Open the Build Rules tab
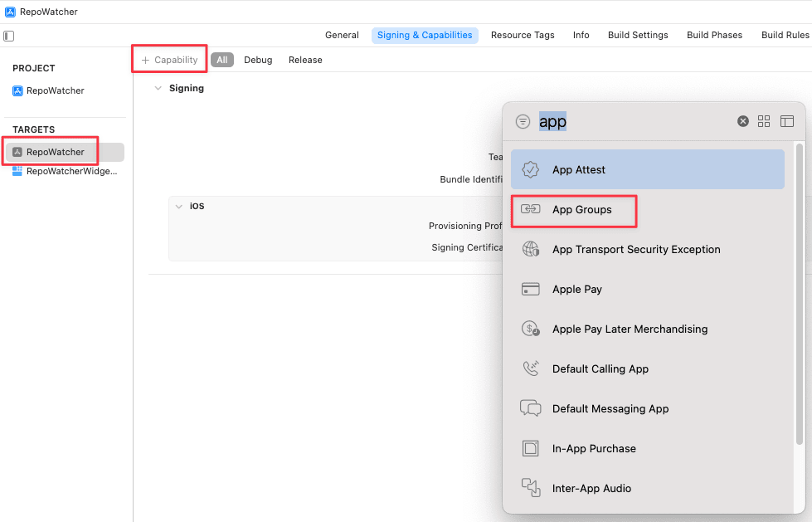Viewport: 812px width, 522px height. [x=785, y=35]
